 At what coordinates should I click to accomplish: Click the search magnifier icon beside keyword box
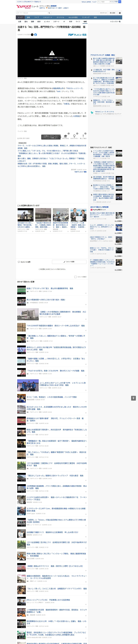(x=49, y=13)
